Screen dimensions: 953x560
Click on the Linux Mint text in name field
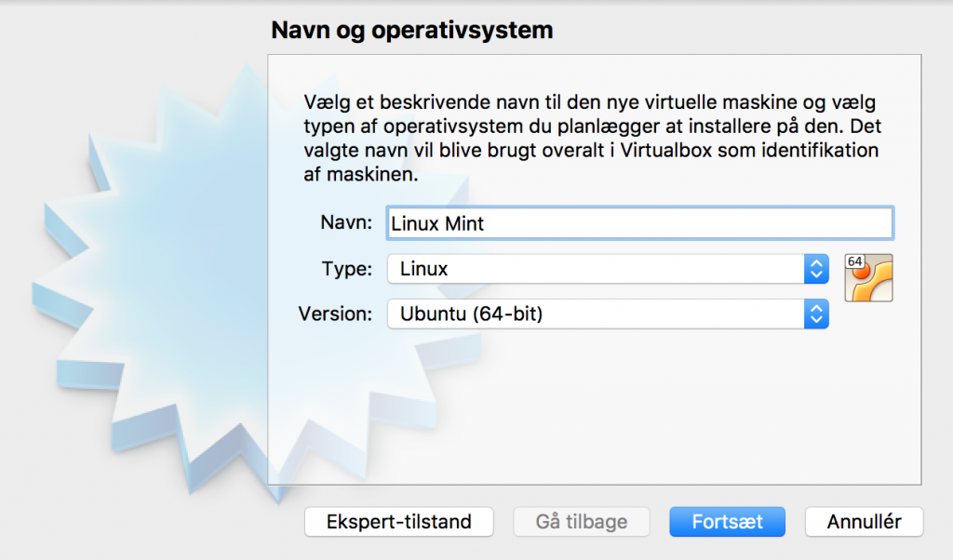pyautogui.click(x=437, y=223)
